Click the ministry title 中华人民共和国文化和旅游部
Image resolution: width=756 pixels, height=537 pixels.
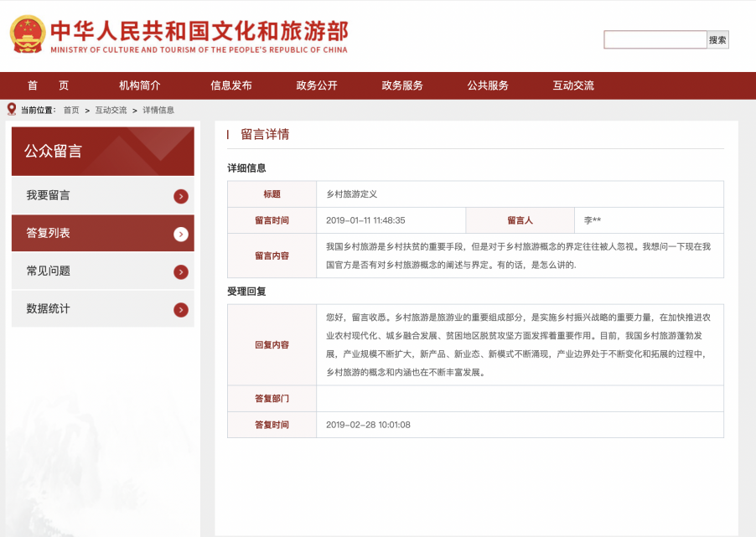click(x=199, y=30)
